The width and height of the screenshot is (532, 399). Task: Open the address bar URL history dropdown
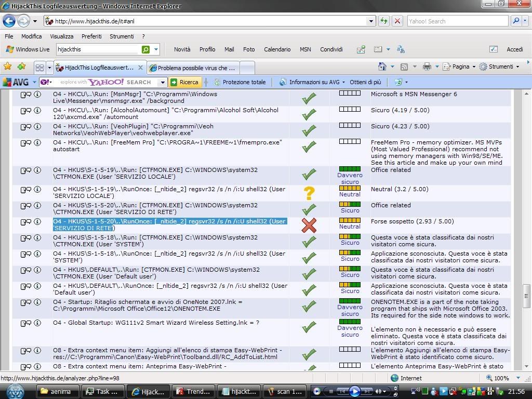pyautogui.click(x=371, y=21)
